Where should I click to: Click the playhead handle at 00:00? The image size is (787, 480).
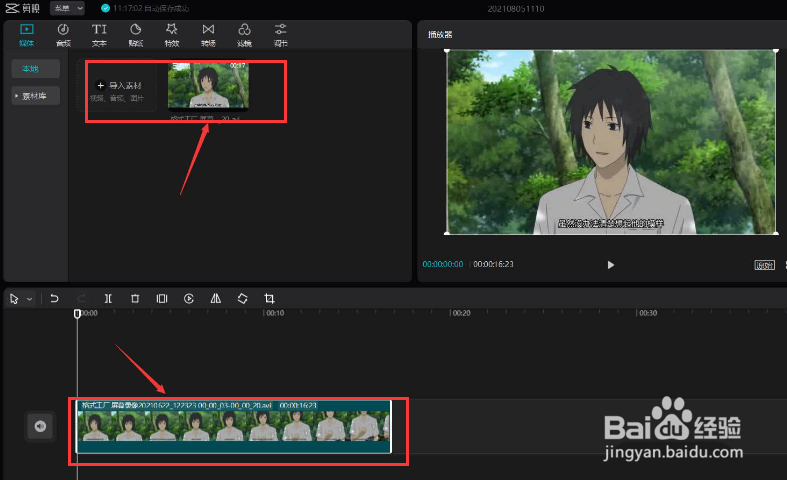pyautogui.click(x=77, y=314)
